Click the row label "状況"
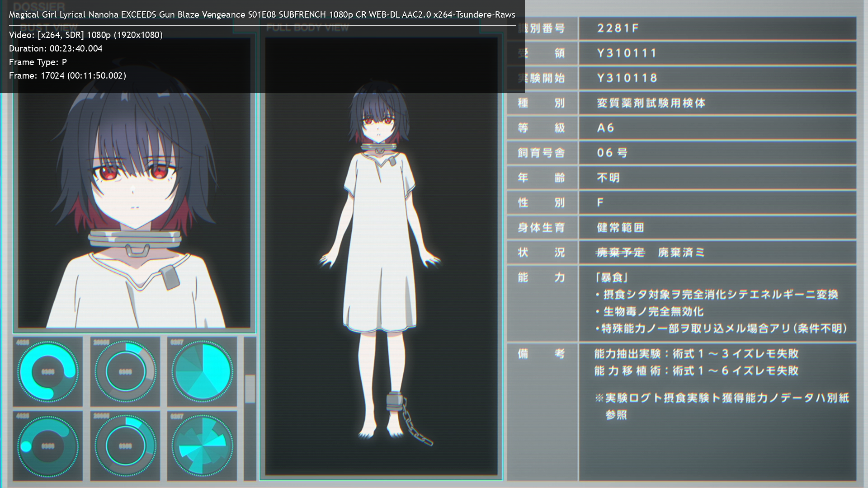868x488 pixels. (x=542, y=253)
